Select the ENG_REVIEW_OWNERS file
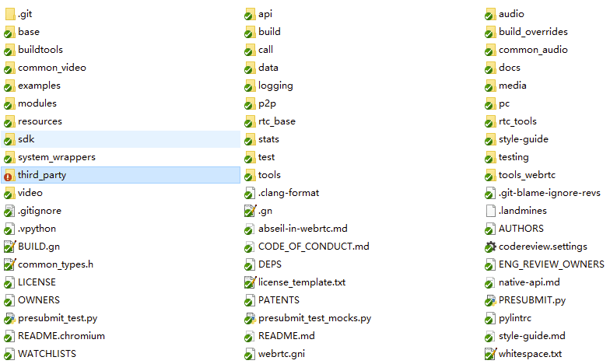The width and height of the screenshot is (610, 364). click(551, 264)
